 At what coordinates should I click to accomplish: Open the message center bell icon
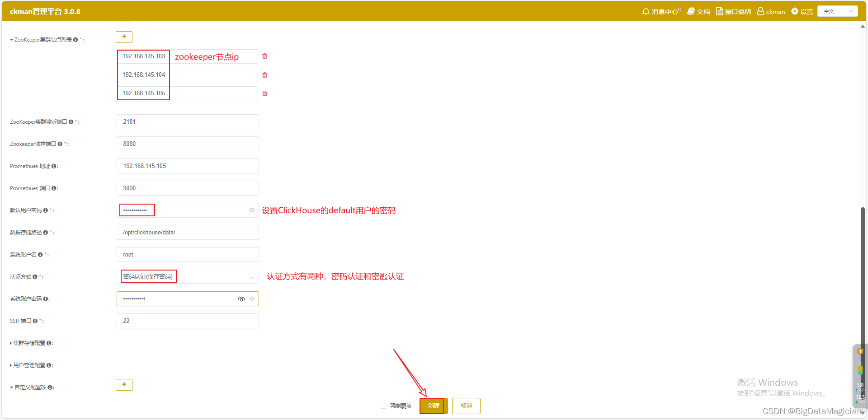click(646, 11)
